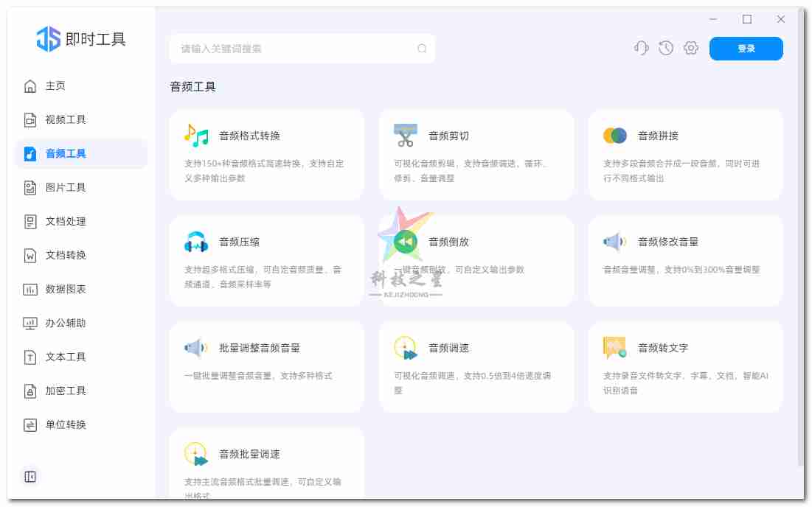812x507 pixels.
Task: Open the settings gear icon
Action: [690, 47]
